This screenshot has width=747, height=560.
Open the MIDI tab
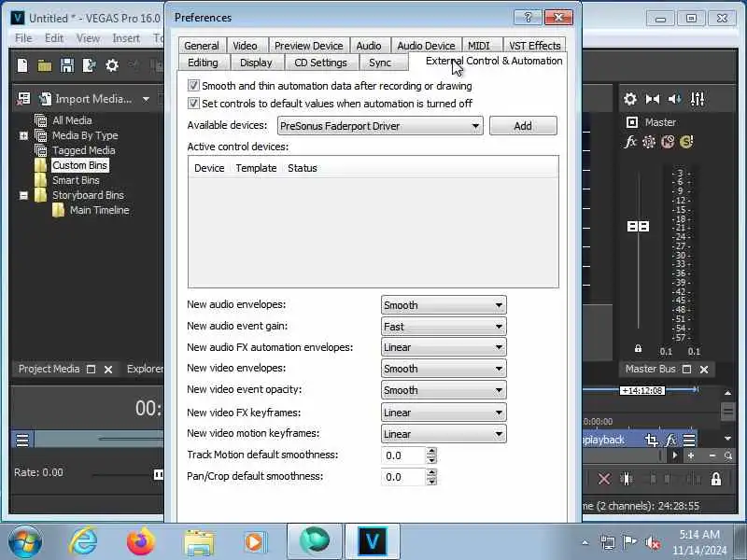[479, 46]
